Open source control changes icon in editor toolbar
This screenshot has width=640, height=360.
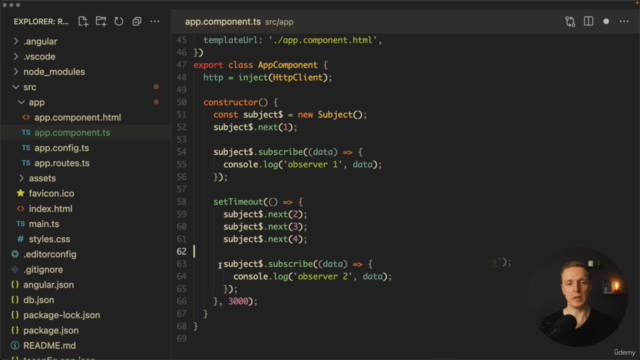click(570, 22)
